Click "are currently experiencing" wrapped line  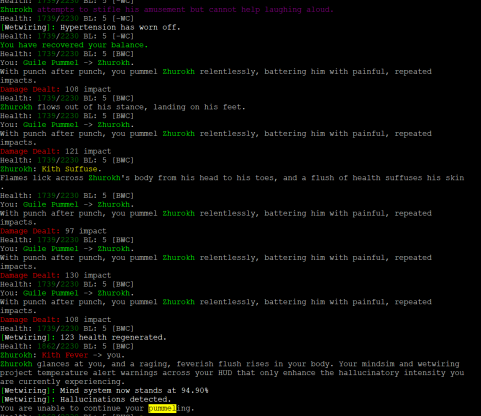coord(62,382)
